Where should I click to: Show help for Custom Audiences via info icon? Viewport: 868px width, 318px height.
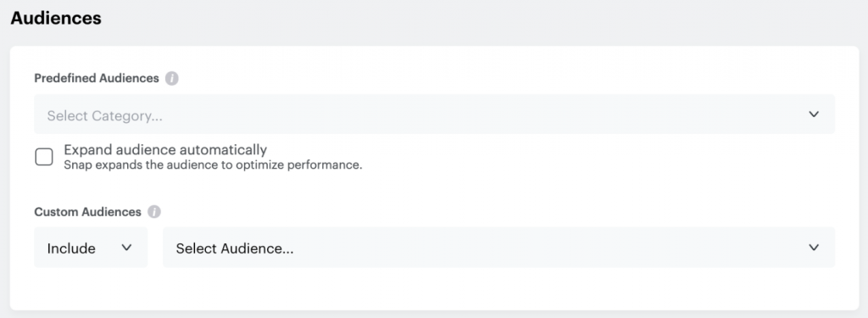[154, 212]
